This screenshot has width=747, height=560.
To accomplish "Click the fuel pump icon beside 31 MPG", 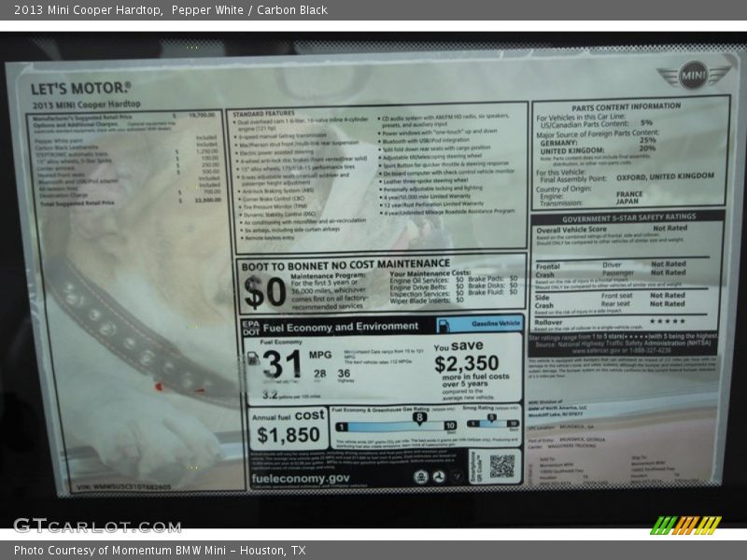I will pyautogui.click(x=252, y=358).
